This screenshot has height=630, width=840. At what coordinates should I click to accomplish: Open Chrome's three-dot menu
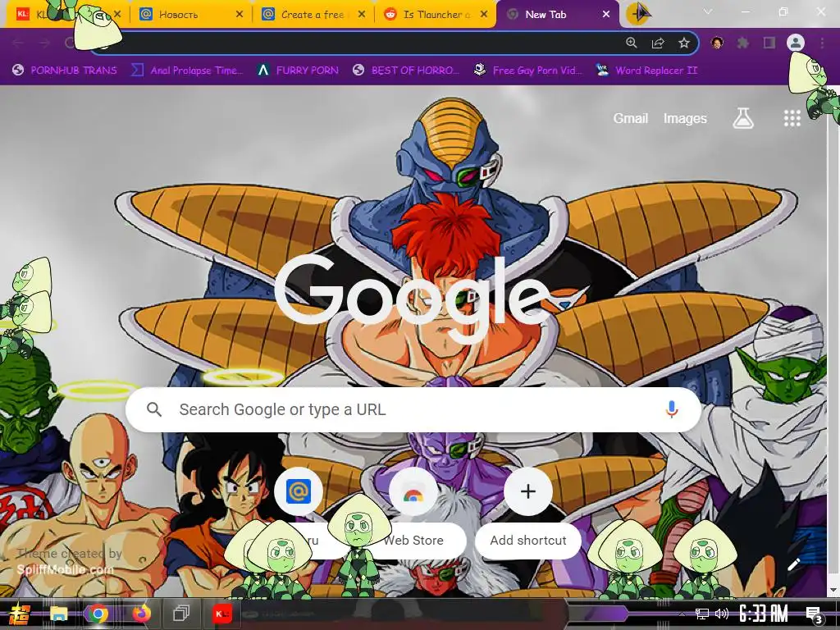[x=822, y=43]
